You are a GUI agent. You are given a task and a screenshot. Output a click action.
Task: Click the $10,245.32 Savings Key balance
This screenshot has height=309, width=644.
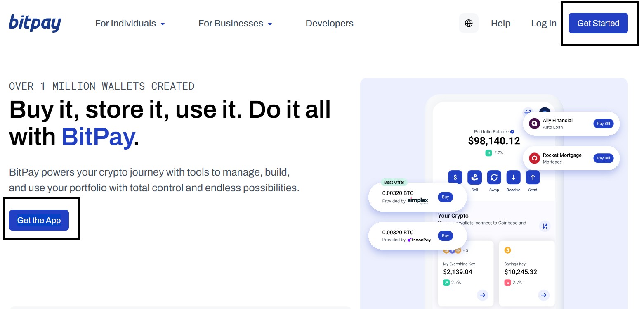tap(521, 272)
